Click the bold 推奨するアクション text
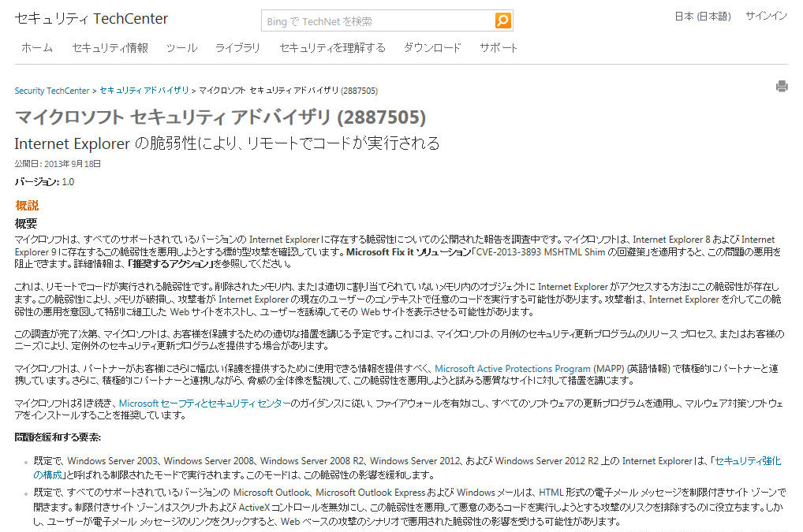Image resolution: width=803 pixels, height=532 pixels. pos(170,264)
